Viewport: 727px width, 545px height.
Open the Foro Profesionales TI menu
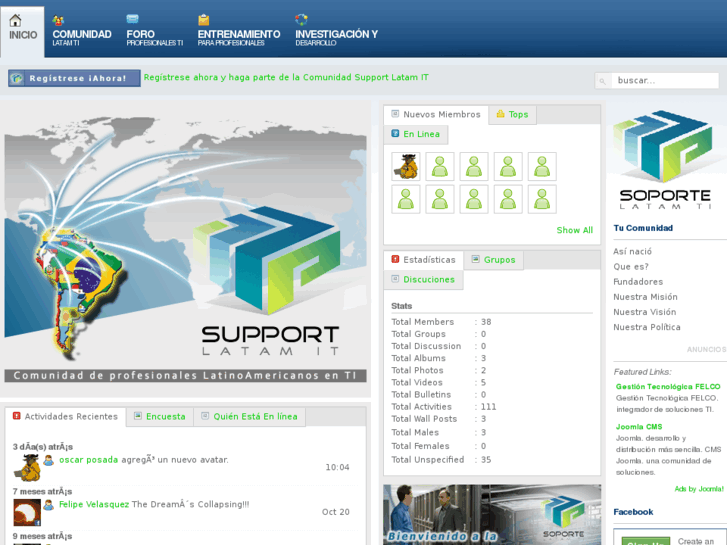(x=154, y=37)
